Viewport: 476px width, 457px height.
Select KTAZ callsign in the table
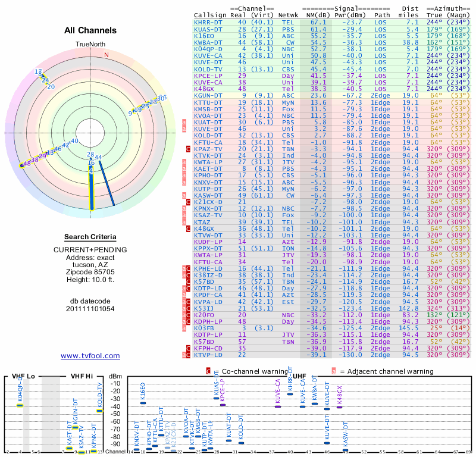[x=202, y=223]
